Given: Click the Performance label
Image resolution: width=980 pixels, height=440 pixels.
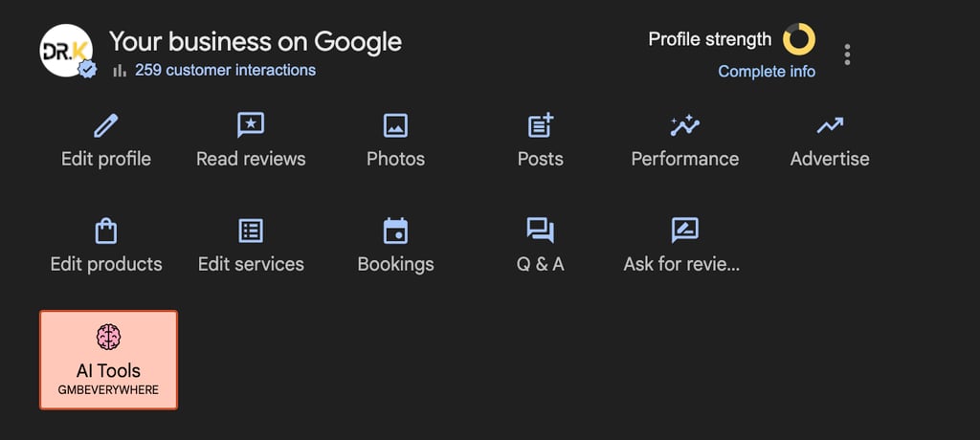Looking at the screenshot, I should pyautogui.click(x=685, y=159).
